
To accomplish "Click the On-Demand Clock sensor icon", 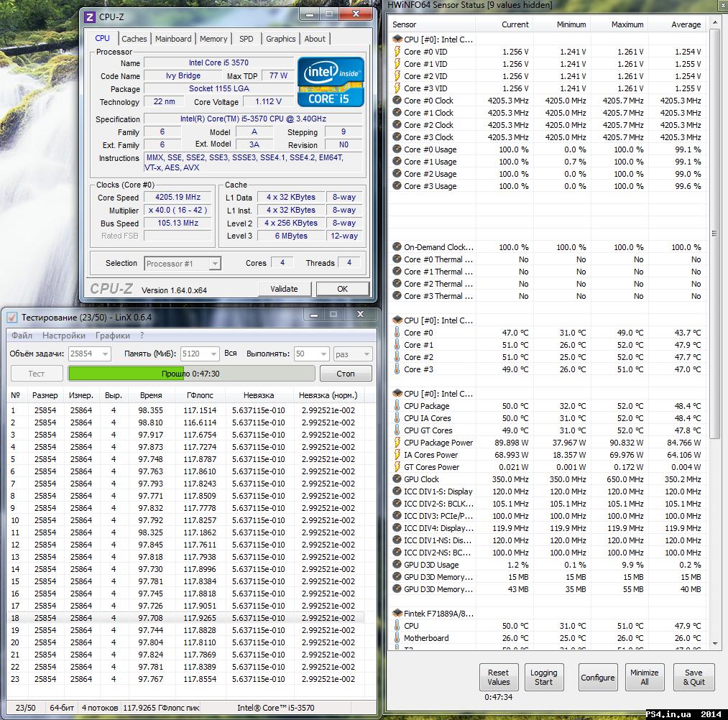I will 397,247.
